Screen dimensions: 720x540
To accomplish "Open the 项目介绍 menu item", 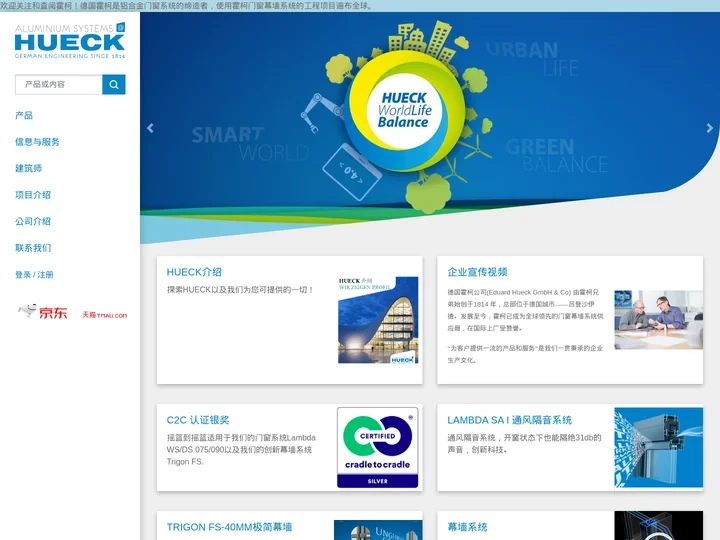I will point(33,195).
